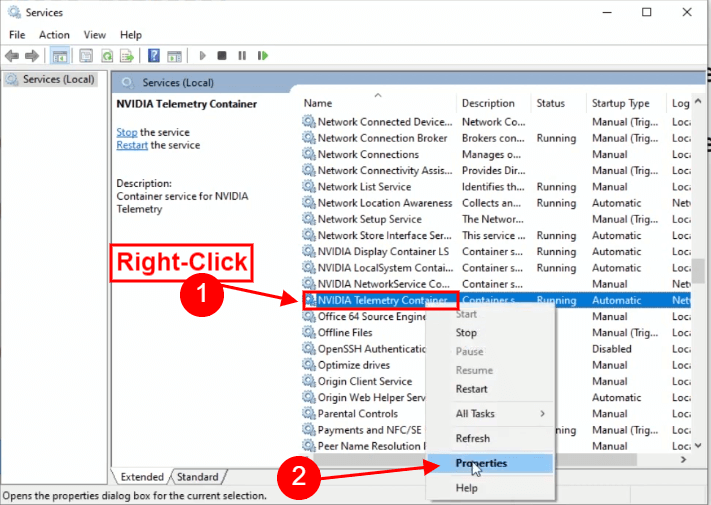Sort by the Description column header
The width and height of the screenshot is (711, 505).
(494, 103)
